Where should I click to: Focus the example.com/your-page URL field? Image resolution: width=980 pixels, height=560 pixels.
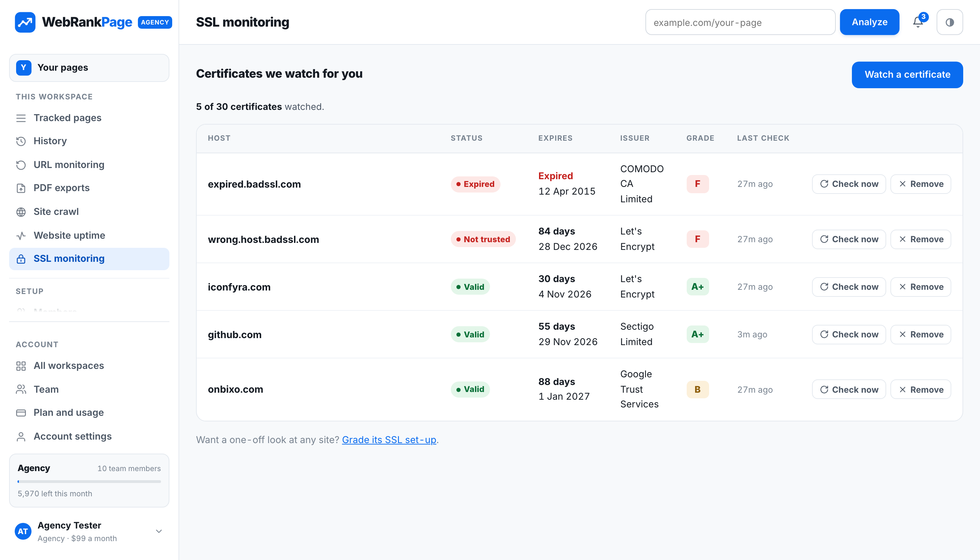740,22
